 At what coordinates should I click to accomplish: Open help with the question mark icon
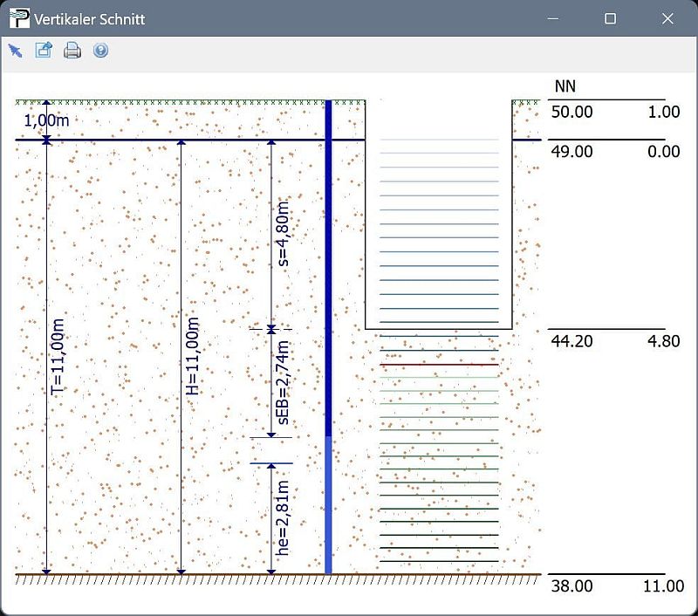(x=100, y=51)
